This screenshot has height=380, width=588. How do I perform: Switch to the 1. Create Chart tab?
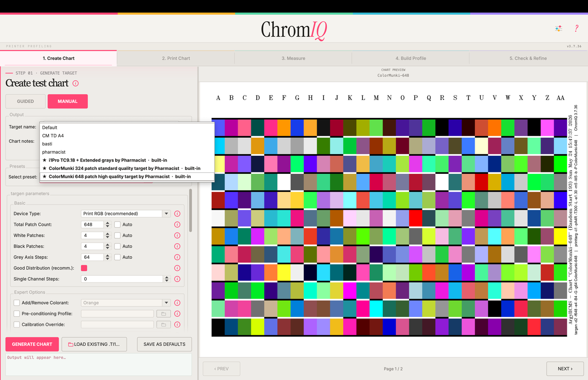[59, 58]
